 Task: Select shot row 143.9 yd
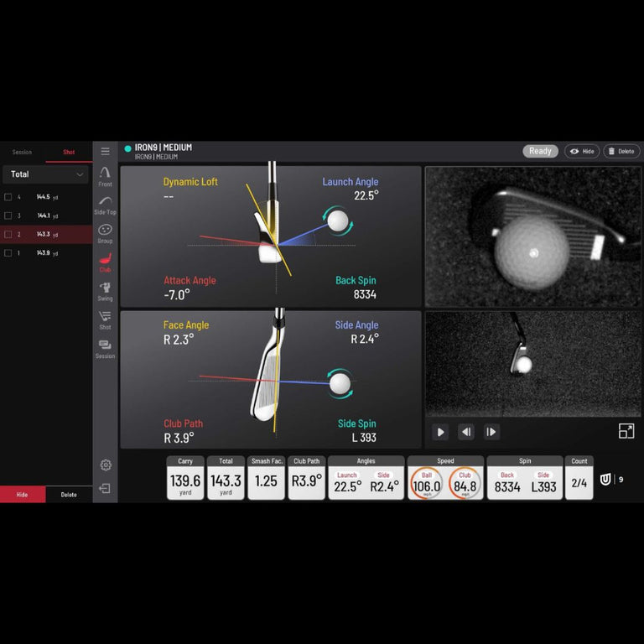point(46,253)
